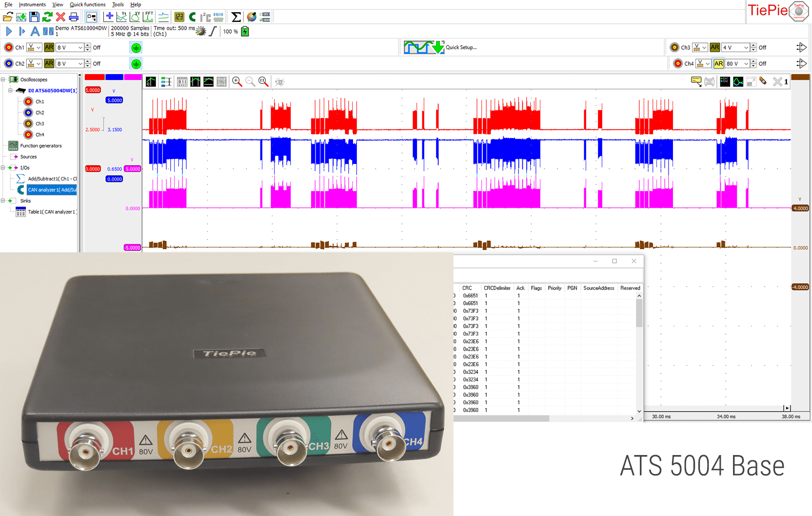Click the Quick Setup button

coord(440,47)
